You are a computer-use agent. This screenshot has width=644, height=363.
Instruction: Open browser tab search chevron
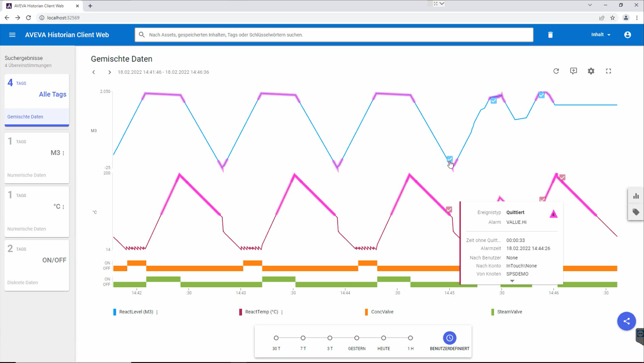click(590, 5)
